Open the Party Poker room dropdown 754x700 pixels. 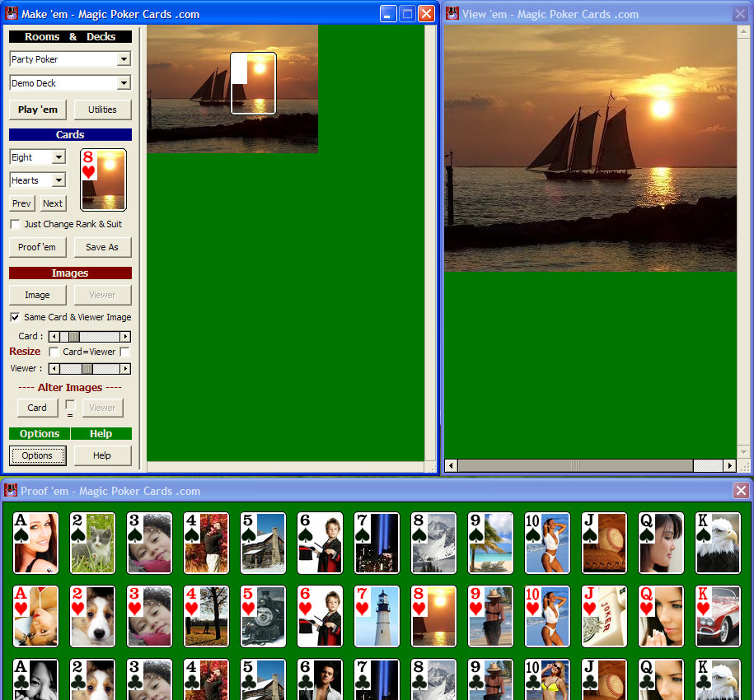pyautogui.click(x=124, y=59)
